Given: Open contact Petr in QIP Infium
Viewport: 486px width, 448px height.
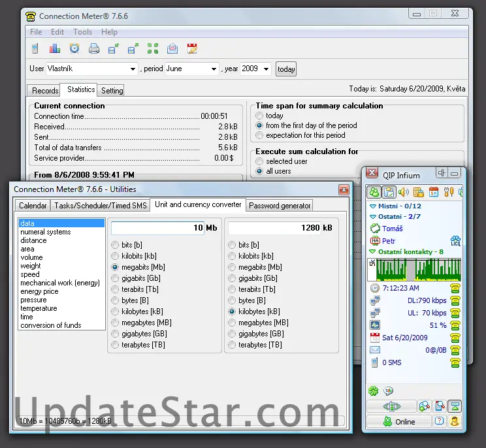Looking at the screenshot, I should click(389, 241).
